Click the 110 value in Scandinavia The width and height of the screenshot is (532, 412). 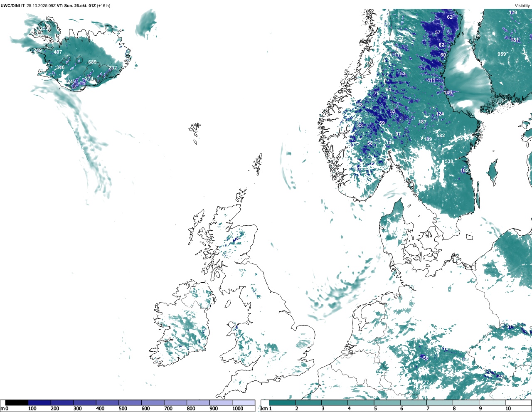[x=398, y=55]
